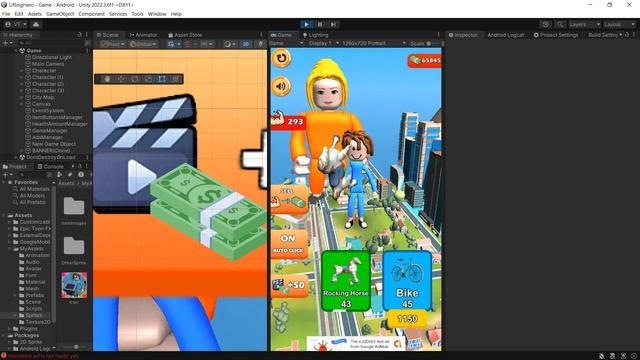Click the 1150 price button under Bike

tap(407, 318)
